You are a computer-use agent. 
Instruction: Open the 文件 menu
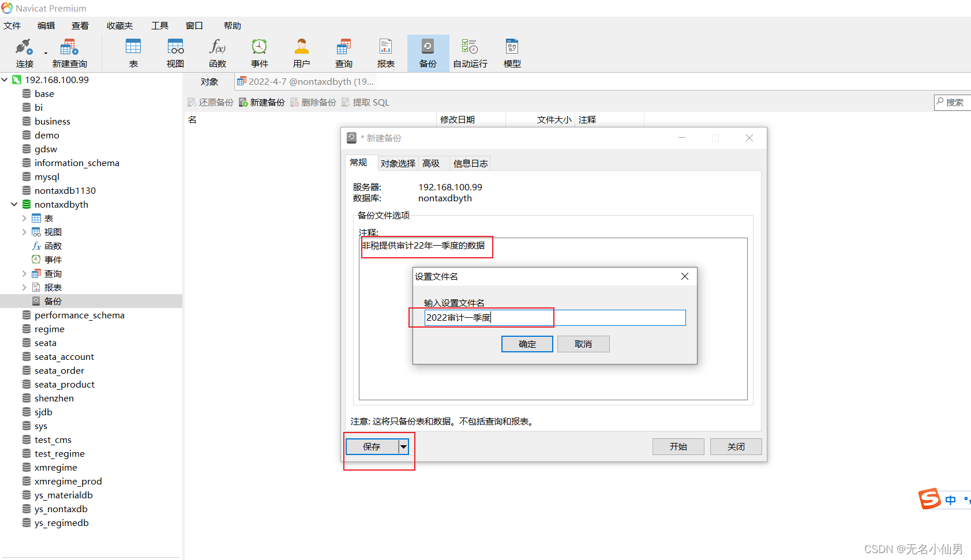[12, 25]
